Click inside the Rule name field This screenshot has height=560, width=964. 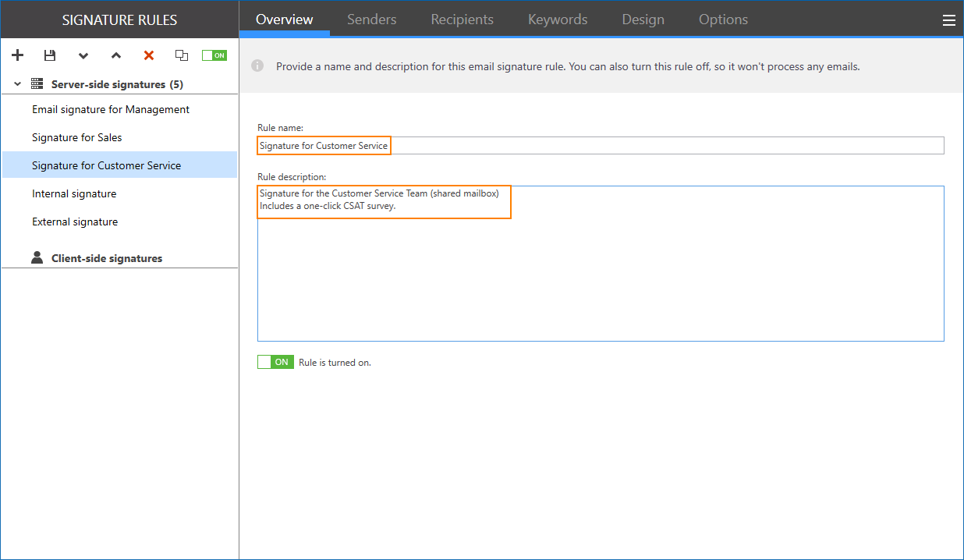468,145
